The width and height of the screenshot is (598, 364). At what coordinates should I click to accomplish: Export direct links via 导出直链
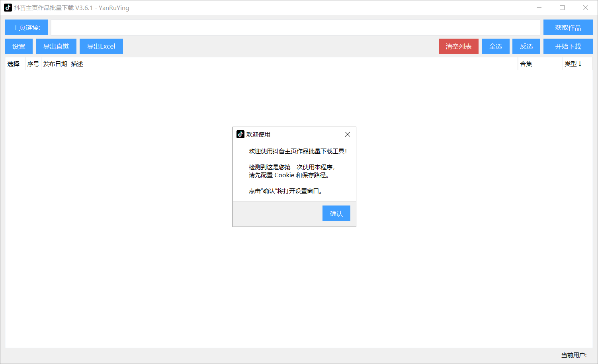[56, 46]
